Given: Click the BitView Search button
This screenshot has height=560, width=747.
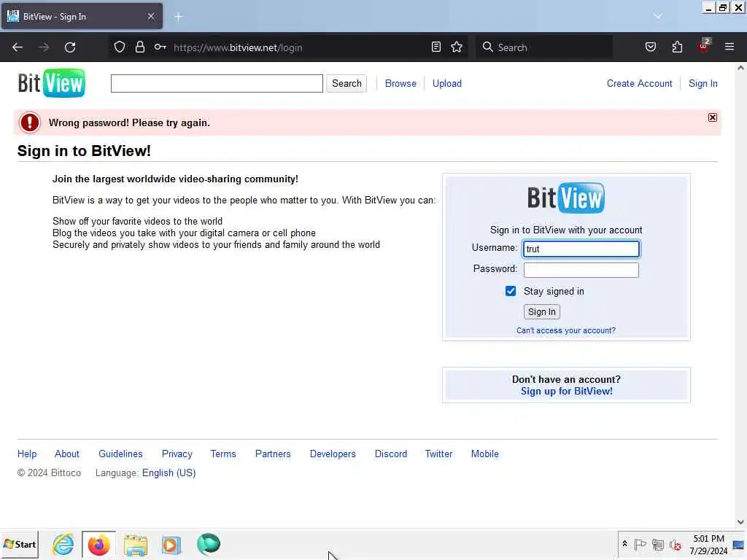Looking at the screenshot, I should pos(347,83).
